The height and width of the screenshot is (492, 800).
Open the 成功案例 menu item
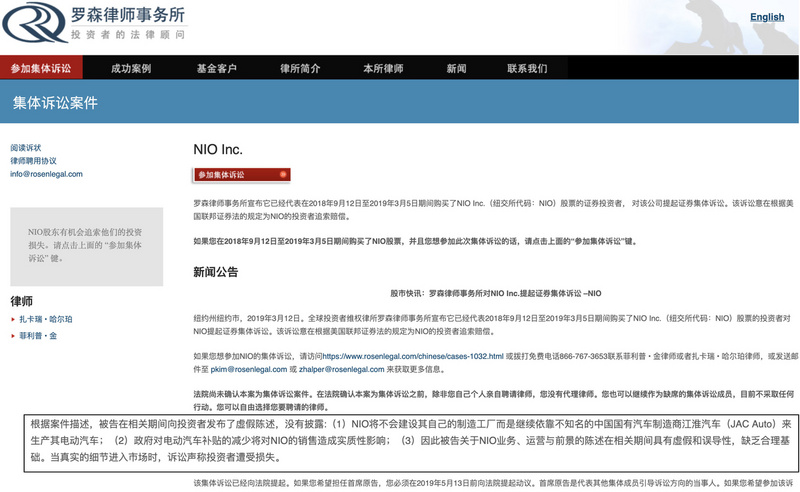click(x=131, y=68)
